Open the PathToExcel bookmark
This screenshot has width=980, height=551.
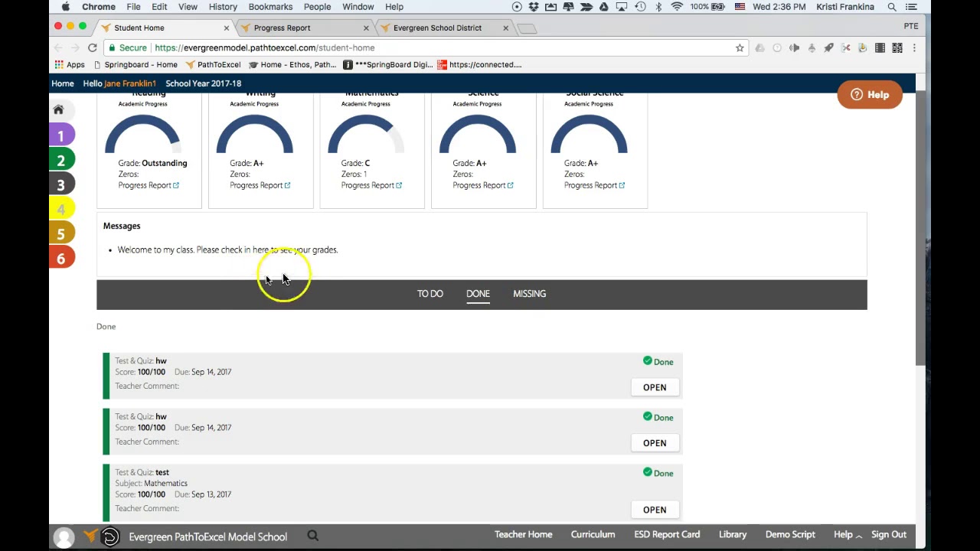tap(213, 64)
